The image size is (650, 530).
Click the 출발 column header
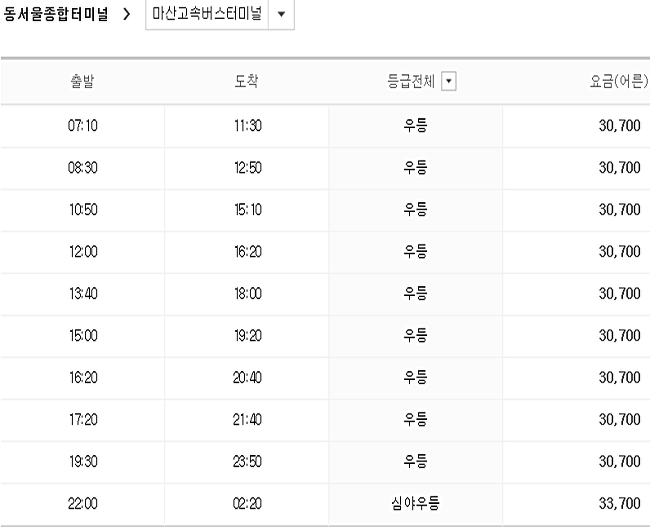pos(82,81)
